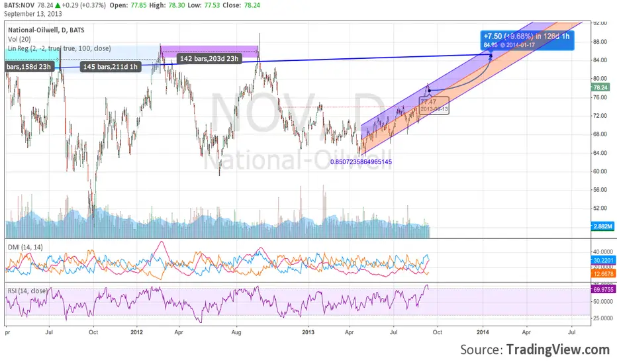Click the 40.0000 DMI axis label
617x364 pixels.
pos(603,252)
